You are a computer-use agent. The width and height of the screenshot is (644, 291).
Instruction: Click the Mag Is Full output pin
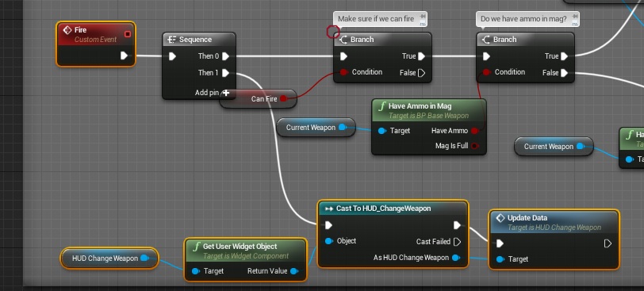pyautogui.click(x=475, y=146)
